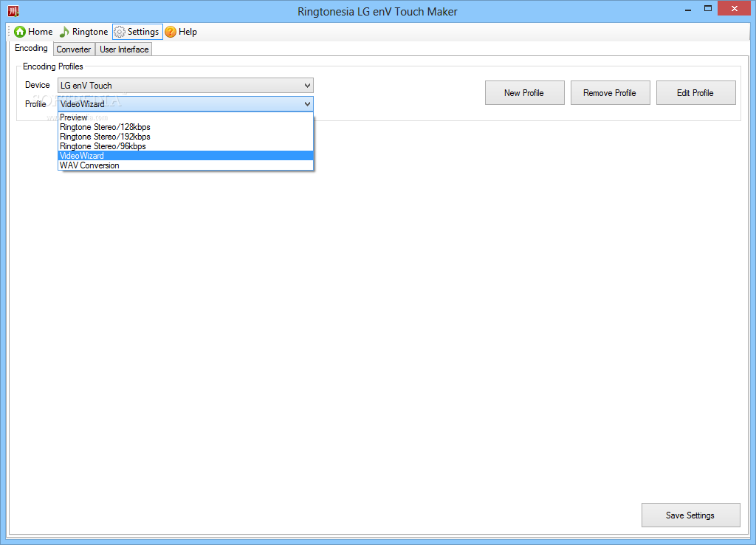Choose WAV Conversion profile

[x=185, y=165]
